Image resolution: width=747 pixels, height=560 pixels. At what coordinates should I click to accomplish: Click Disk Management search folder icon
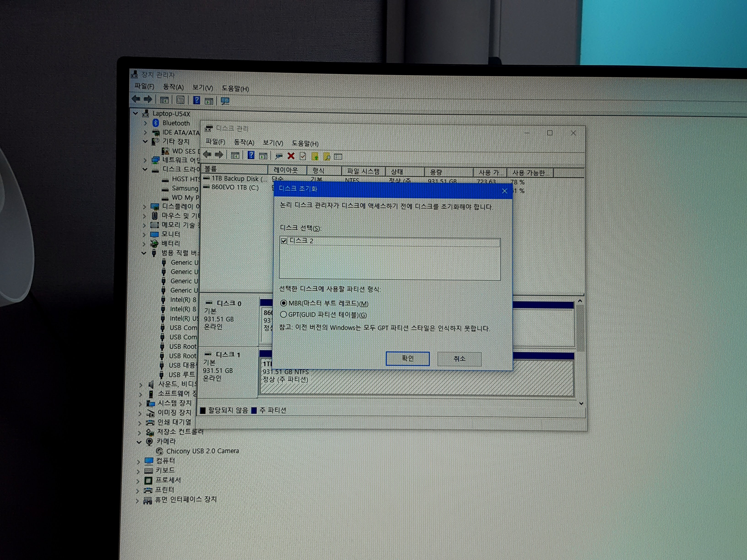(327, 157)
